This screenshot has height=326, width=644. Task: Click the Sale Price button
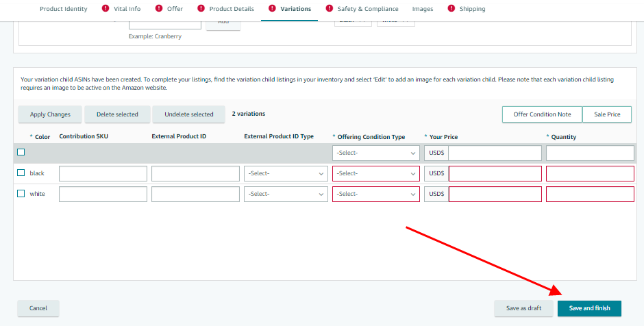(x=607, y=114)
